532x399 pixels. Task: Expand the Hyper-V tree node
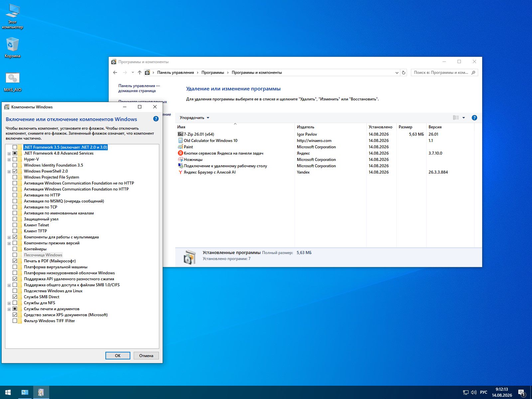(x=9, y=160)
